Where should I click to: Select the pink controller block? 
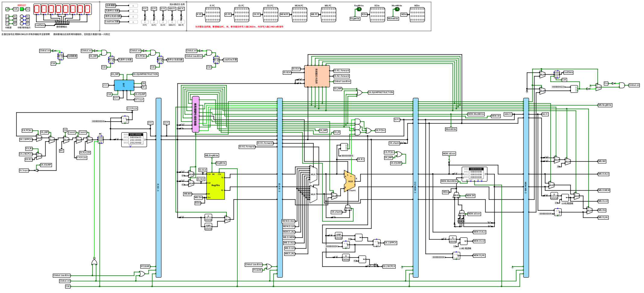pyautogui.click(x=196, y=114)
